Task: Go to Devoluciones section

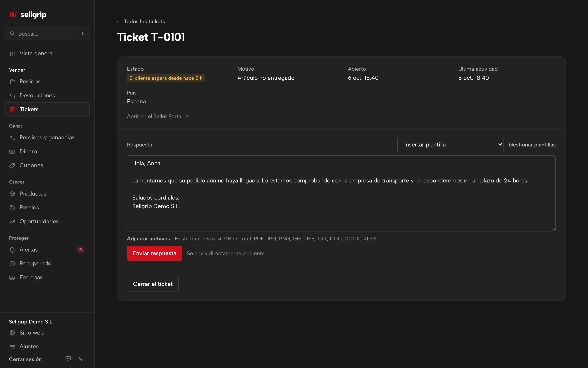Action: [47, 95]
